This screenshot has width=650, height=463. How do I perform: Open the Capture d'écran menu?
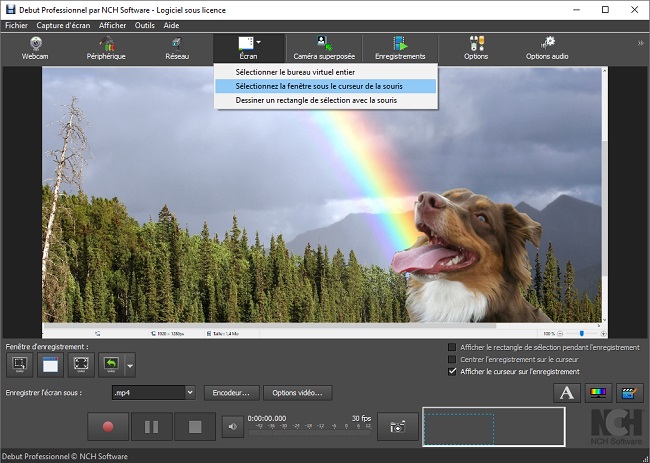[x=63, y=25]
